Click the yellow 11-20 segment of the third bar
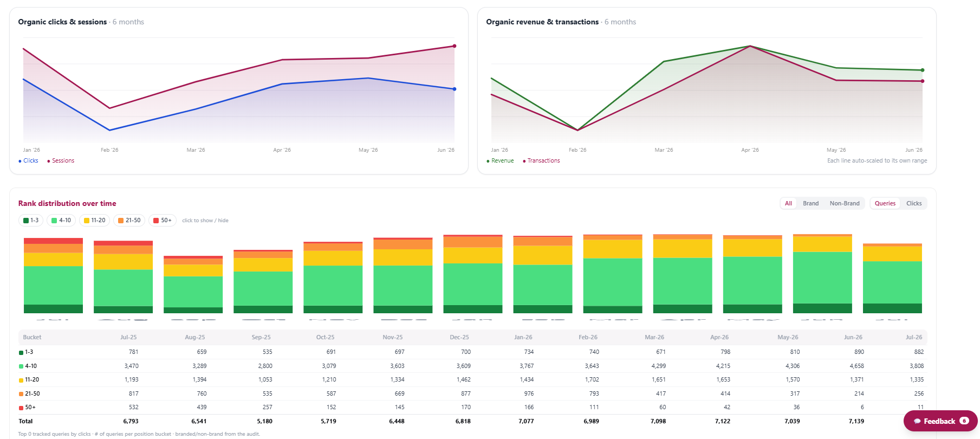Screen dimensions: 980x439 coord(193,270)
